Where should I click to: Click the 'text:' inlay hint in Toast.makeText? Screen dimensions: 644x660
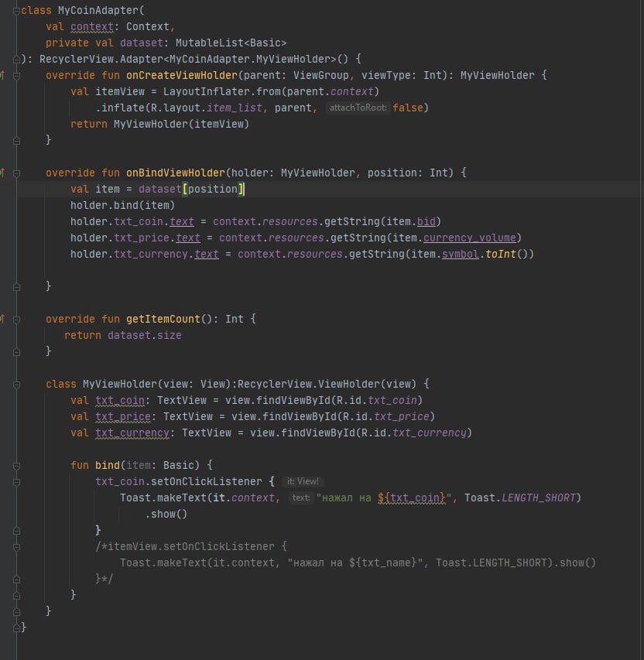(301, 498)
